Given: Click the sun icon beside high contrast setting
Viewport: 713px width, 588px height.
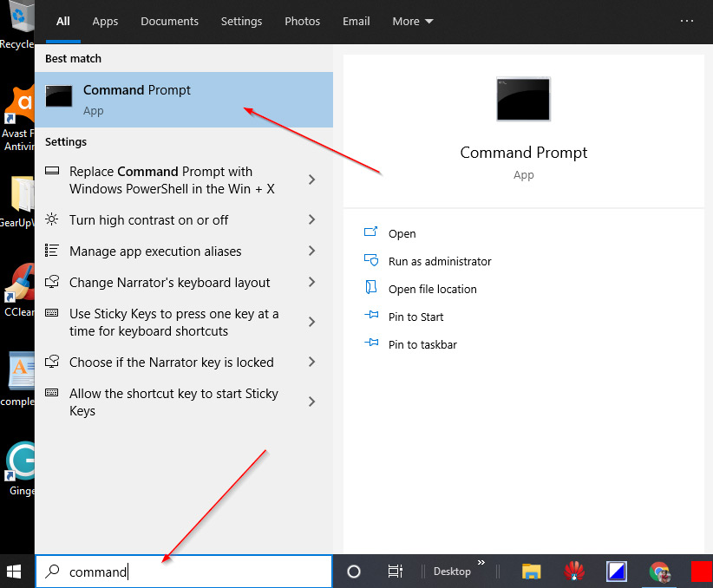Looking at the screenshot, I should (x=52, y=219).
